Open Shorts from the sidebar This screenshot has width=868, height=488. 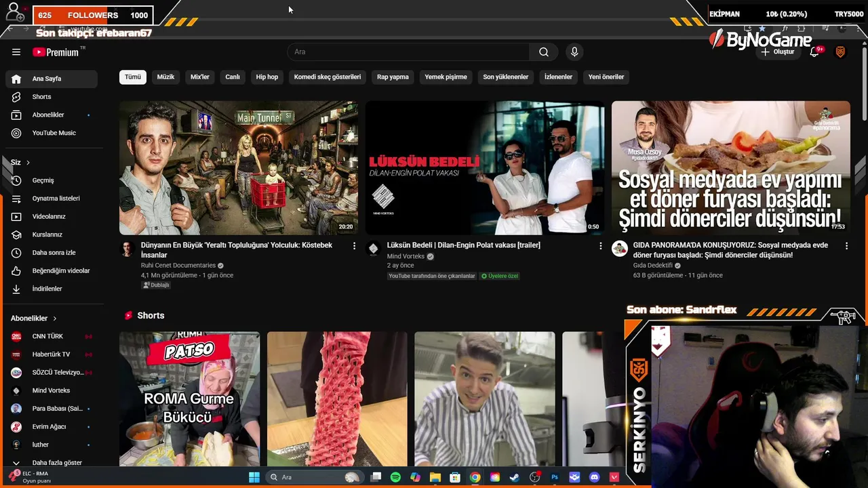(x=52, y=97)
